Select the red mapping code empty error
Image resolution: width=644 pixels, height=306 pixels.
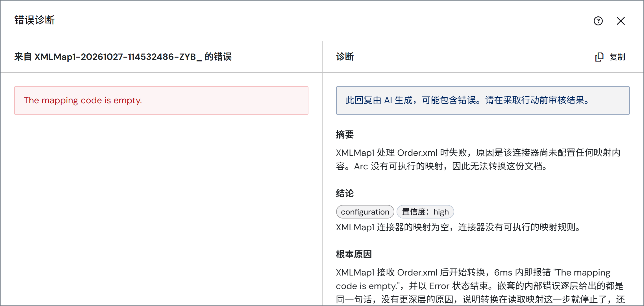[161, 100]
